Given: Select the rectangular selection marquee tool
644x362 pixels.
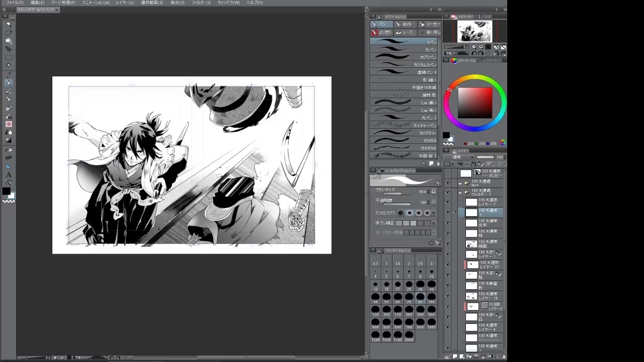Looking at the screenshot, I should (9, 57).
